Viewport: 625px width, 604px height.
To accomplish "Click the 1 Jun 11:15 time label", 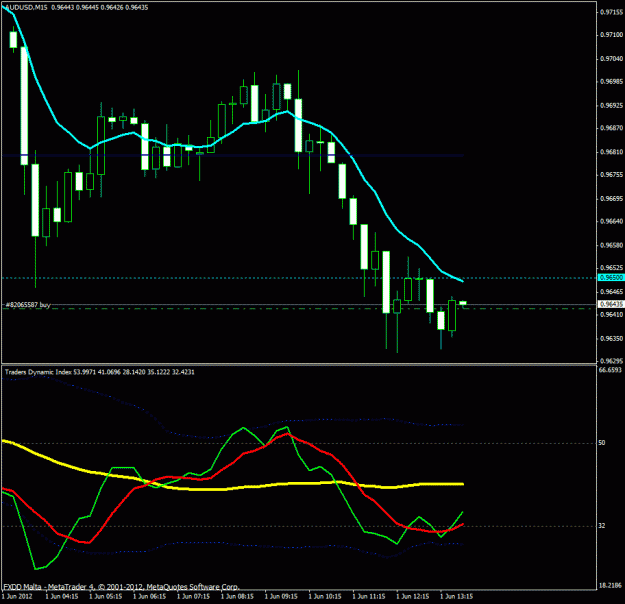I will tap(369, 596).
